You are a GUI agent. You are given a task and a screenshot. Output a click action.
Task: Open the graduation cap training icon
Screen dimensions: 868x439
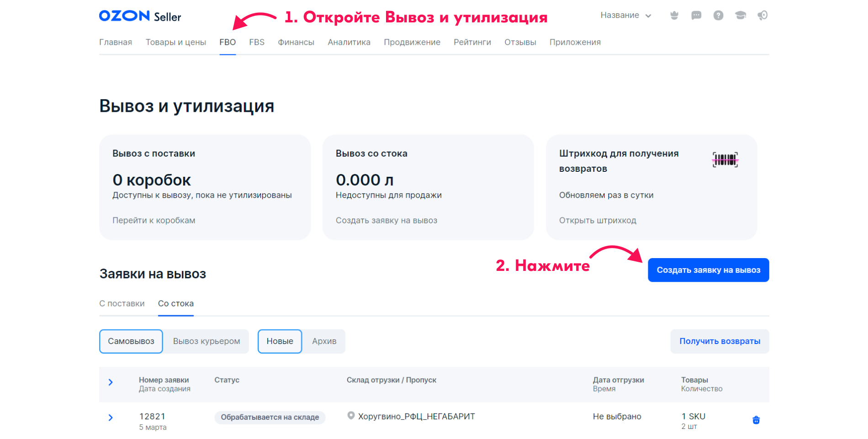tap(741, 16)
